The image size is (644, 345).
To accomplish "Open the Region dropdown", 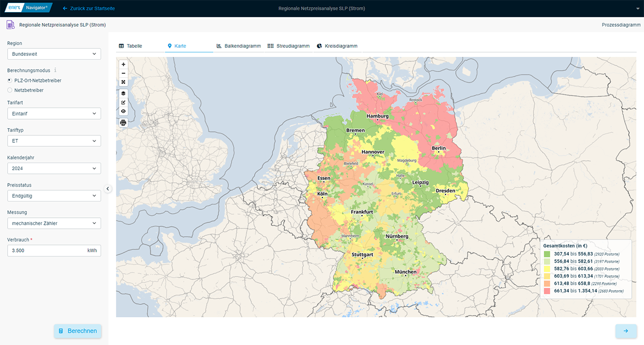I will (x=54, y=54).
